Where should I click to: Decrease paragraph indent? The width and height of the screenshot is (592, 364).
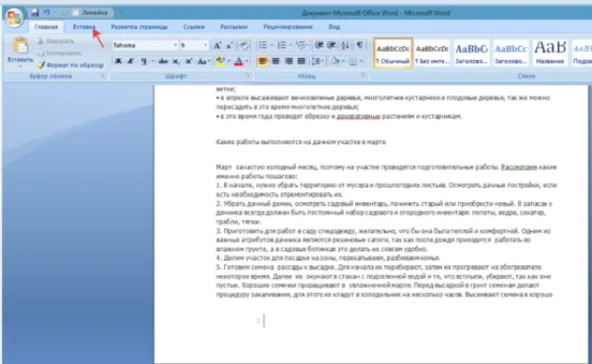[318, 45]
